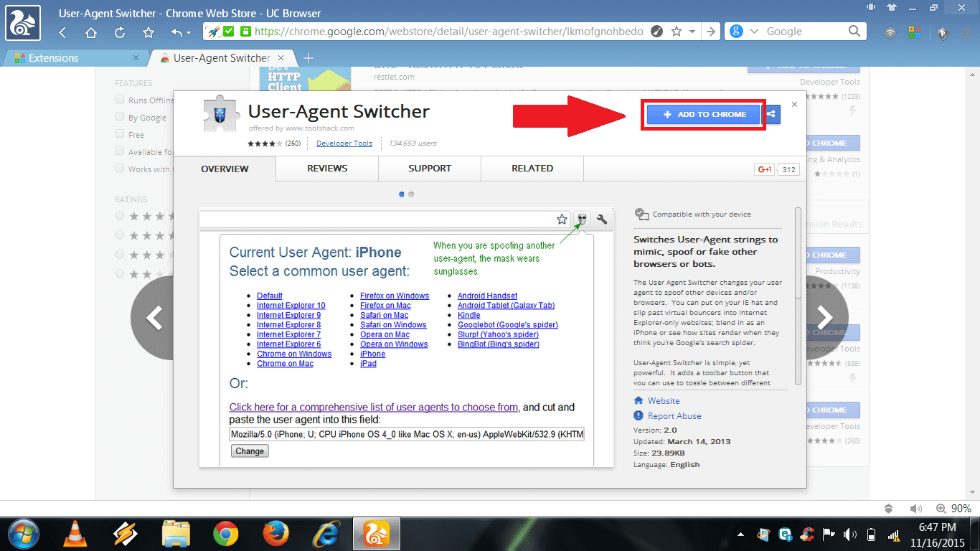Open the Website link
Image resolution: width=980 pixels, height=551 pixels.
(664, 401)
